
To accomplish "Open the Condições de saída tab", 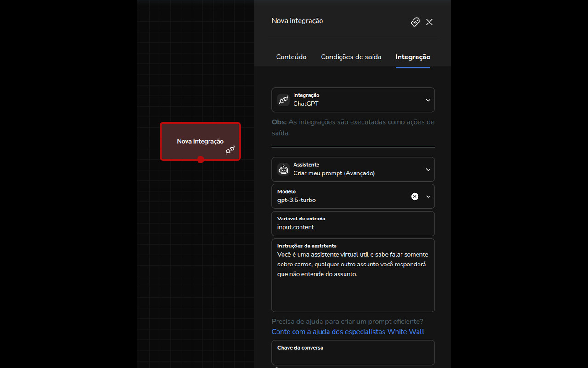I will click(x=351, y=57).
